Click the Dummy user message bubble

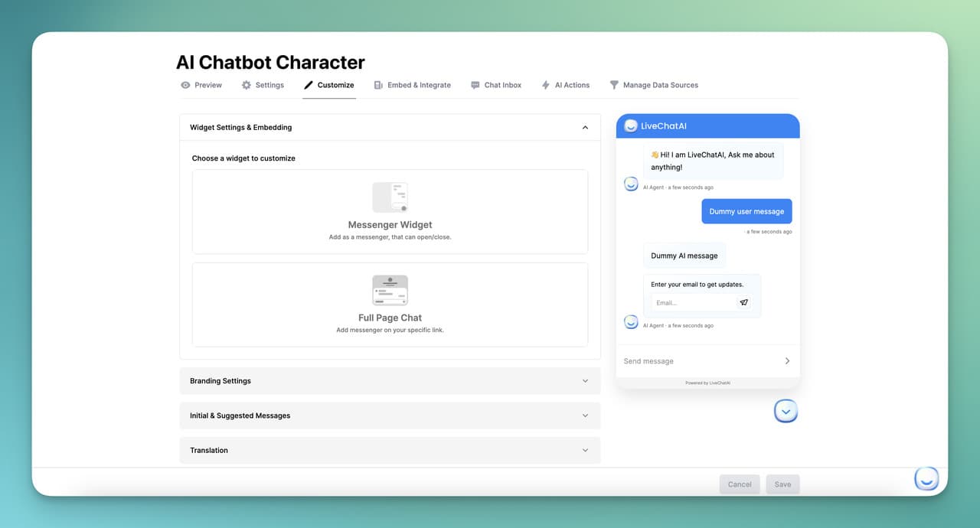coord(746,211)
